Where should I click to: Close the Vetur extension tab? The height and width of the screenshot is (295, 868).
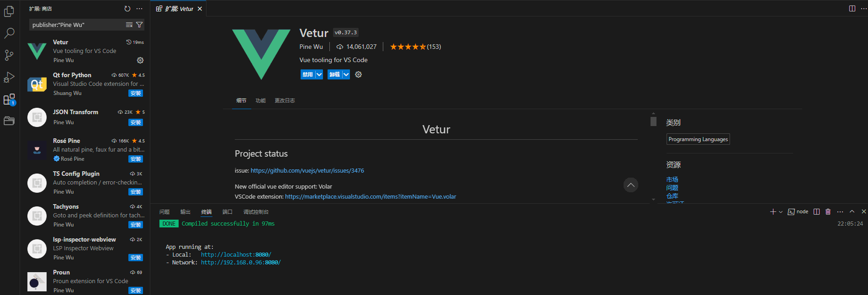[x=200, y=9]
